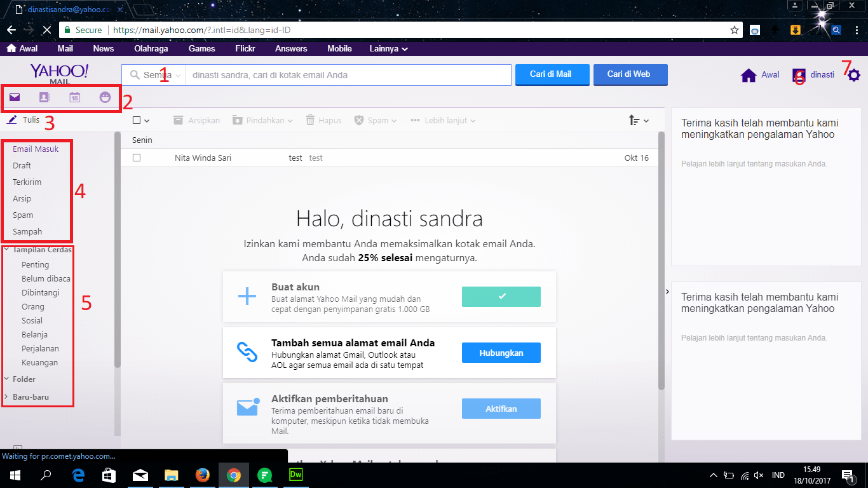Image resolution: width=868 pixels, height=488 pixels.
Task: Click the mail search input field
Action: pos(348,75)
